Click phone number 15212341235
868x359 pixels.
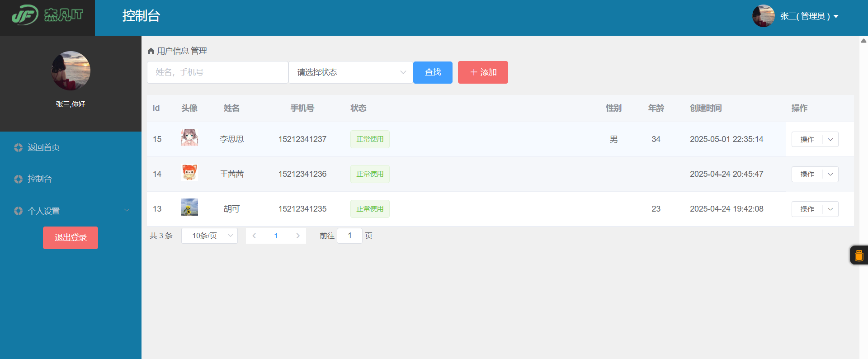pyautogui.click(x=302, y=209)
